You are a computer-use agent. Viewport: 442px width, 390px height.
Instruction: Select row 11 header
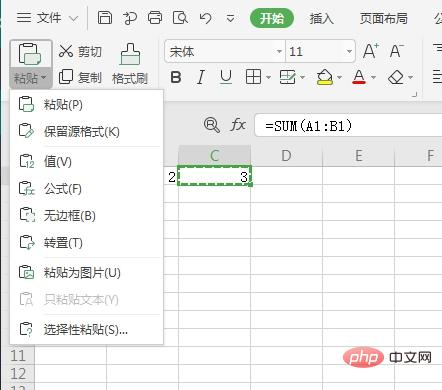(18, 356)
